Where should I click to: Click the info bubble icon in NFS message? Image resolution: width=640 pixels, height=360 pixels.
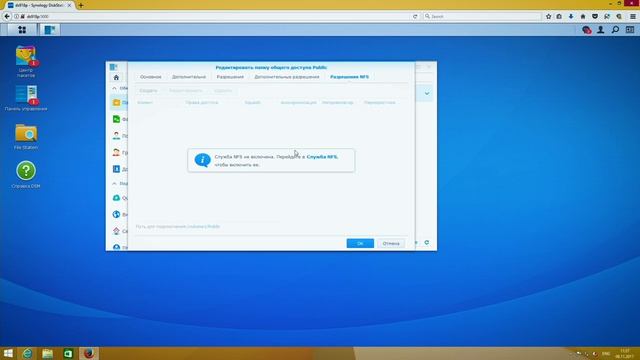pyautogui.click(x=202, y=160)
